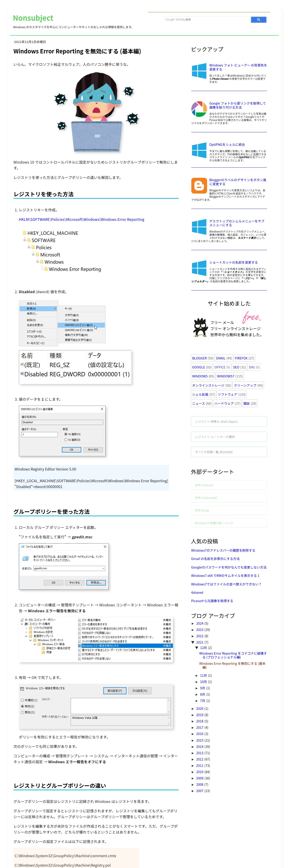Choose 新規(N) in the context menu image
The height and width of the screenshot is (868, 289).
(x=38, y=308)
